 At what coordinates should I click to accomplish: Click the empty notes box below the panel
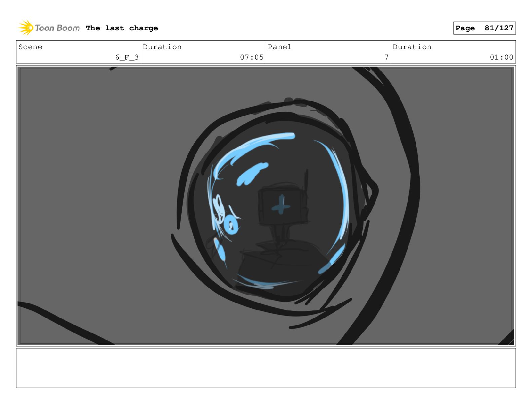[266, 368]
